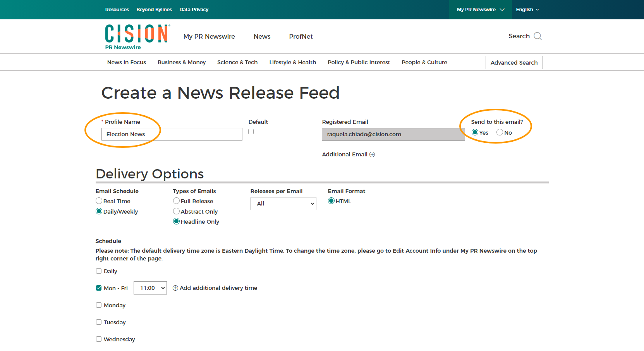Uncheck the Mon - Fri checkbox
This screenshot has height=351, width=644.
[x=99, y=288]
